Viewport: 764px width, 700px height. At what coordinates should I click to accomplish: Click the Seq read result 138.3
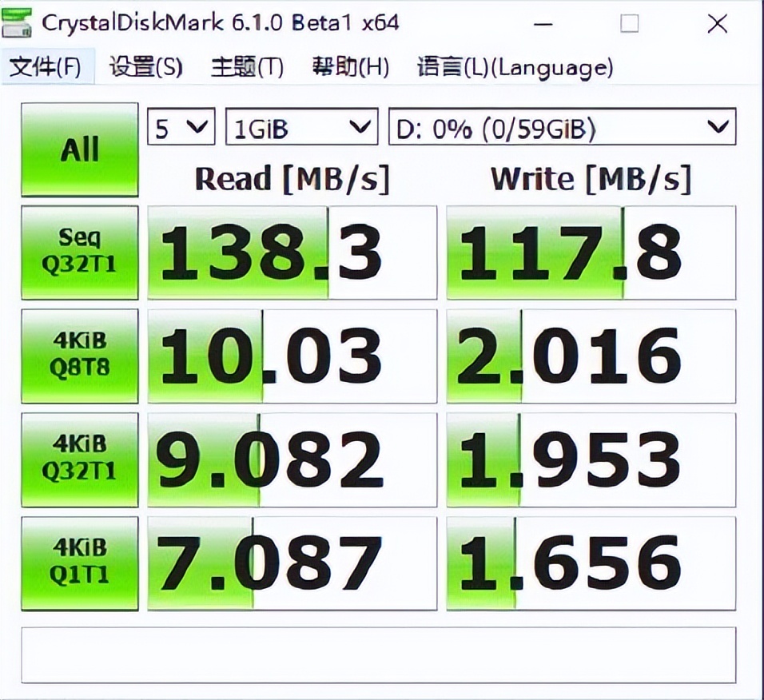pos(292,253)
